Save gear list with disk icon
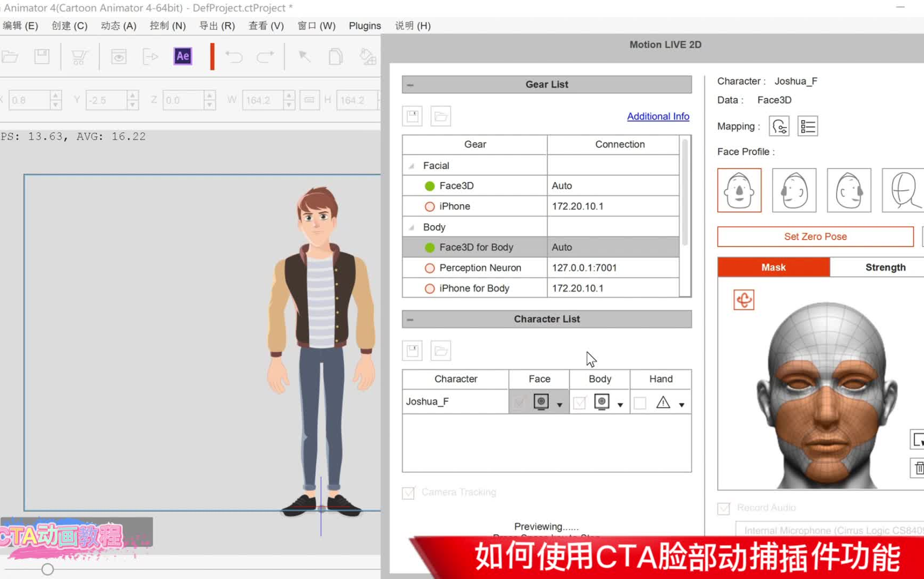The width and height of the screenshot is (924, 579). (x=412, y=116)
